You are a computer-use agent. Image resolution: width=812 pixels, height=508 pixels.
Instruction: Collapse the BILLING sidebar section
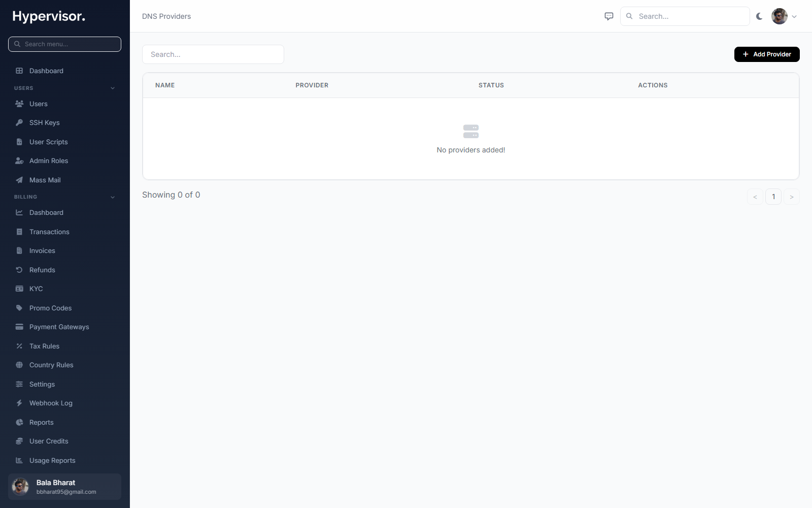tap(113, 197)
